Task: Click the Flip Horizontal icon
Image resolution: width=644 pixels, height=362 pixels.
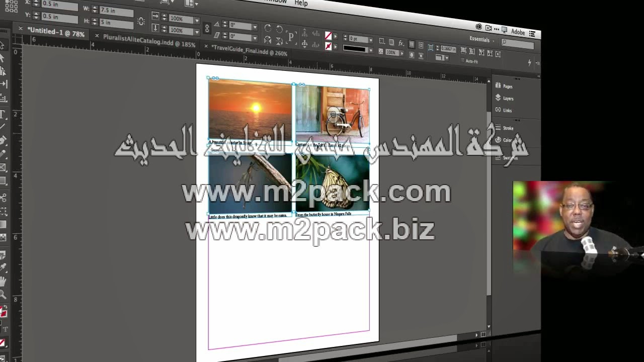Action: click(x=268, y=41)
